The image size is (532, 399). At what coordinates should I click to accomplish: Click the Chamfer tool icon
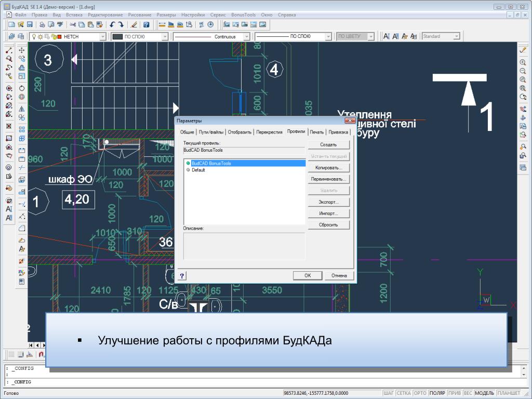pyautogui.click(x=22, y=228)
